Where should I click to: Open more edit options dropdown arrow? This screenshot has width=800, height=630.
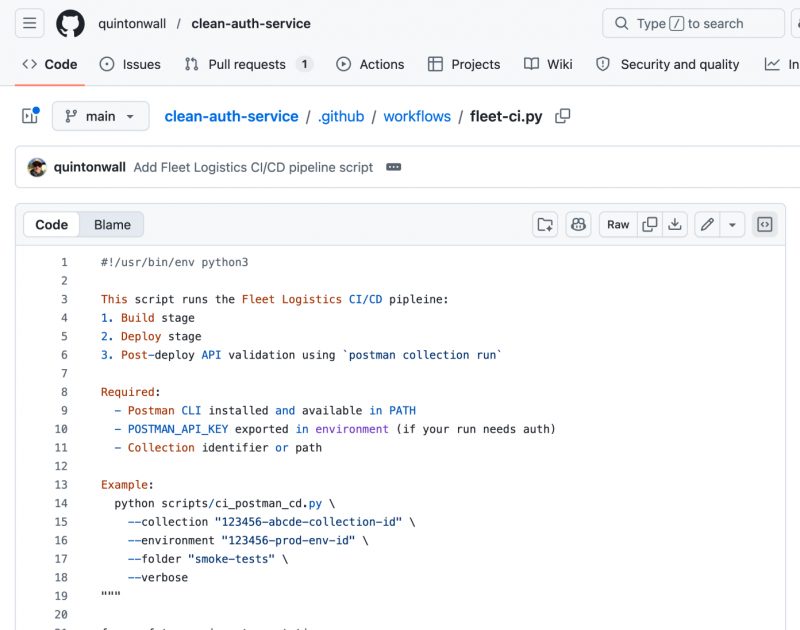tap(732, 224)
